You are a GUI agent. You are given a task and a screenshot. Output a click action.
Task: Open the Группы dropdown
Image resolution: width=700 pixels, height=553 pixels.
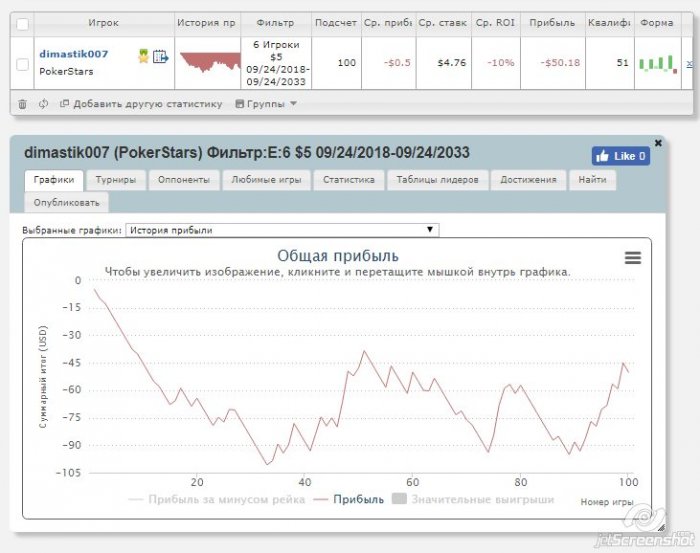(266, 104)
